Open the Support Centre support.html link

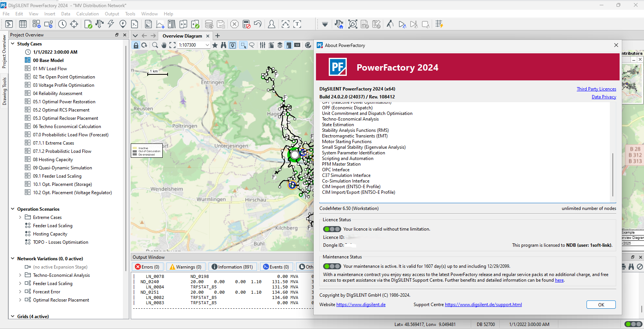coord(483,305)
